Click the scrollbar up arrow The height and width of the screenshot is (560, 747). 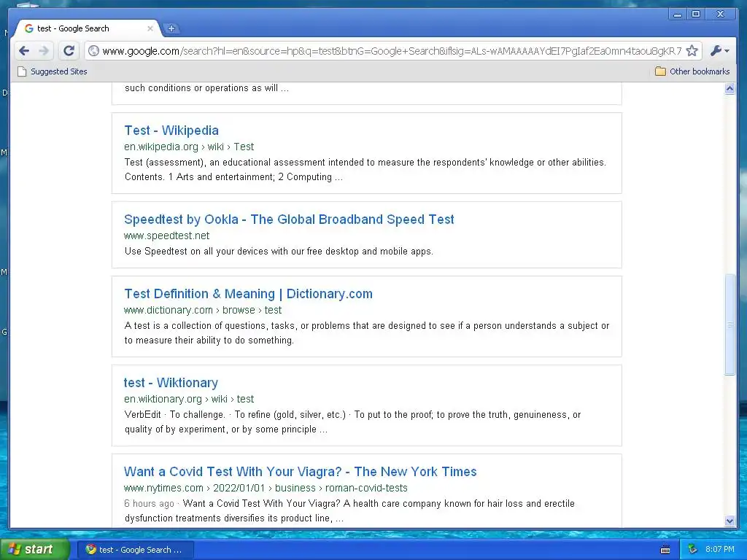pyautogui.click(x=729, y=88)
